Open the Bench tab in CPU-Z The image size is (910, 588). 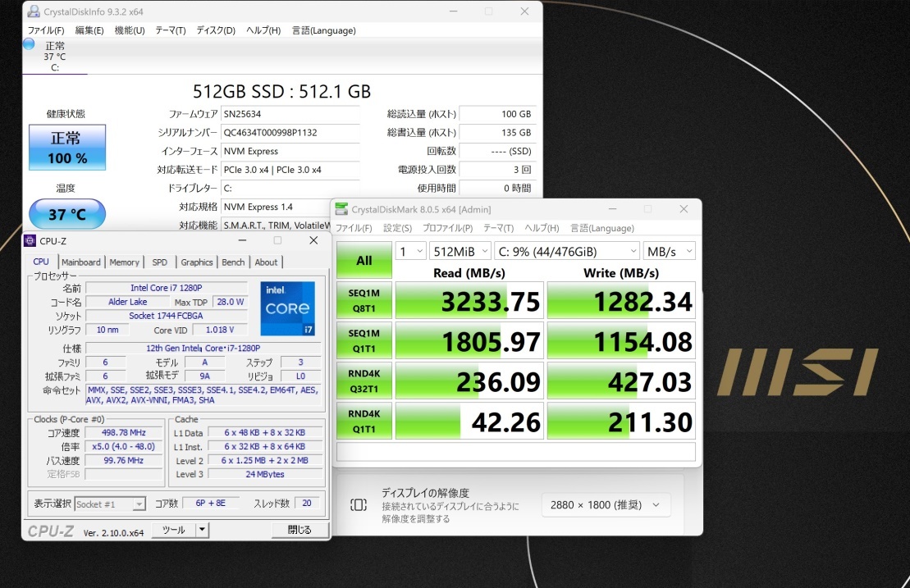[x=233, y=262]
